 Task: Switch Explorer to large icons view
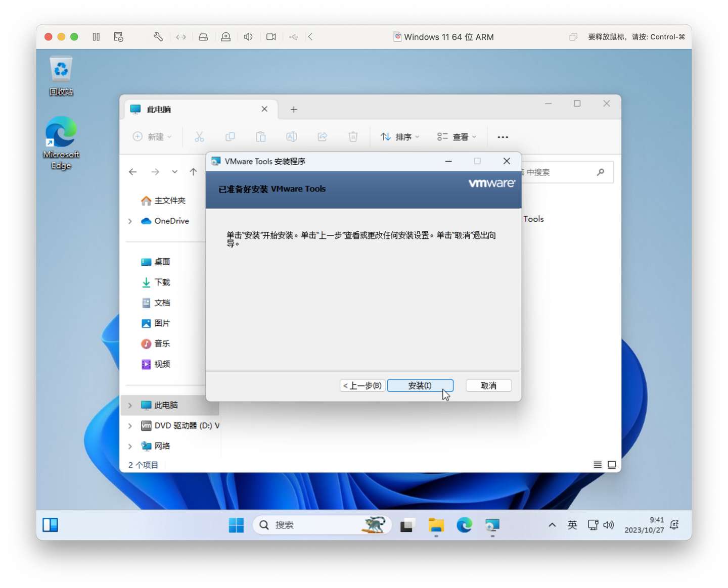(x=612, y=465)
